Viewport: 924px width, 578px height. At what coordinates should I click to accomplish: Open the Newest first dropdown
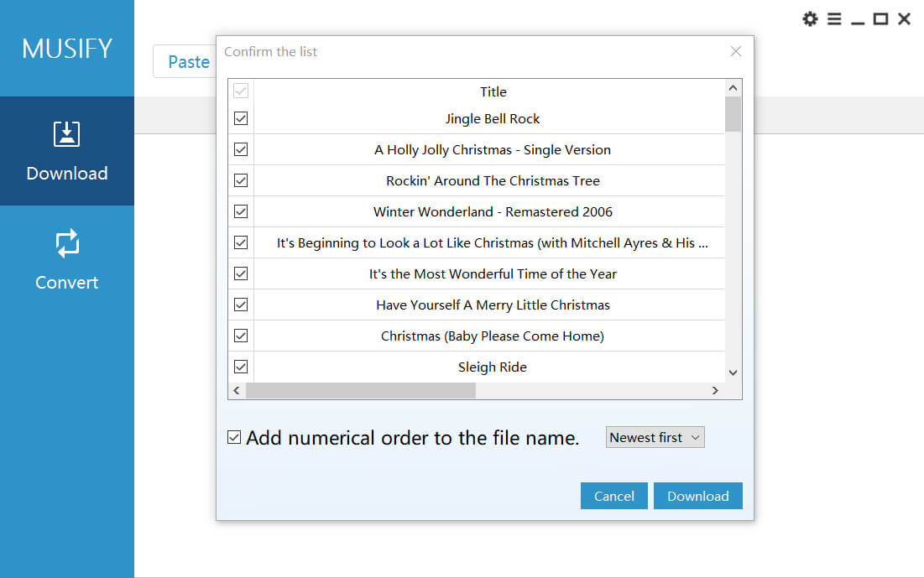click(655, 437)
